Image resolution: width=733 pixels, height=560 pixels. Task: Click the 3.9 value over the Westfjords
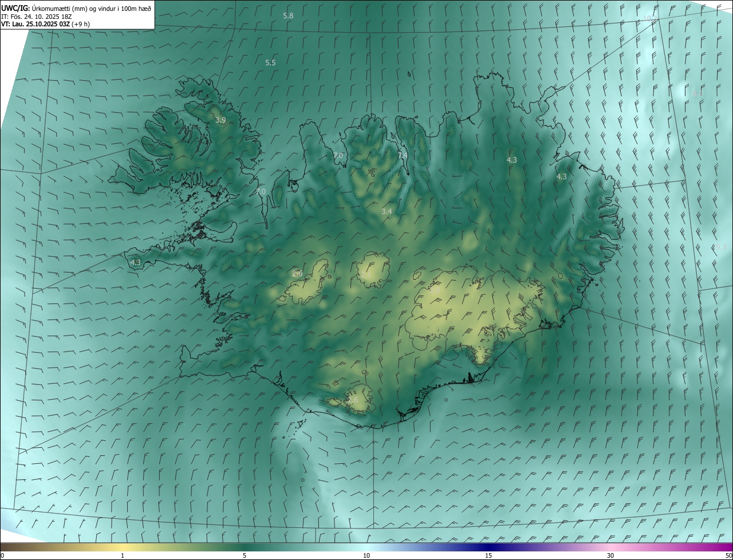[x=220, y=120]
